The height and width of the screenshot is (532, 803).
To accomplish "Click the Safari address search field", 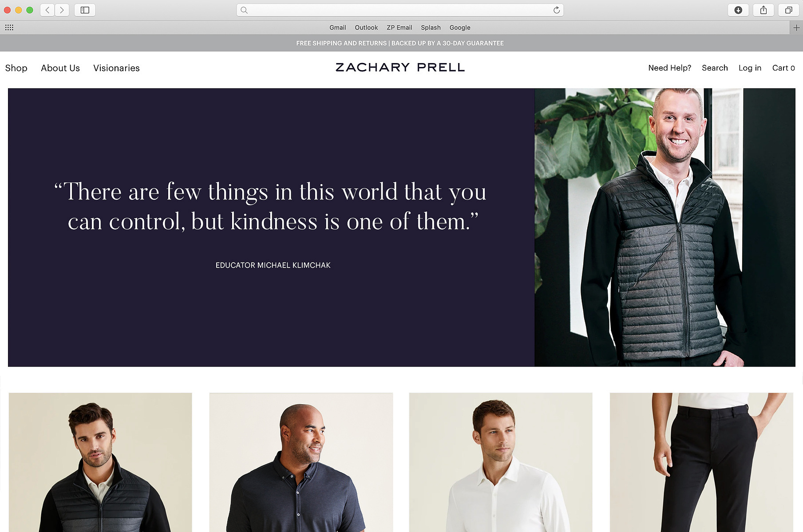I will pos(400,10).
